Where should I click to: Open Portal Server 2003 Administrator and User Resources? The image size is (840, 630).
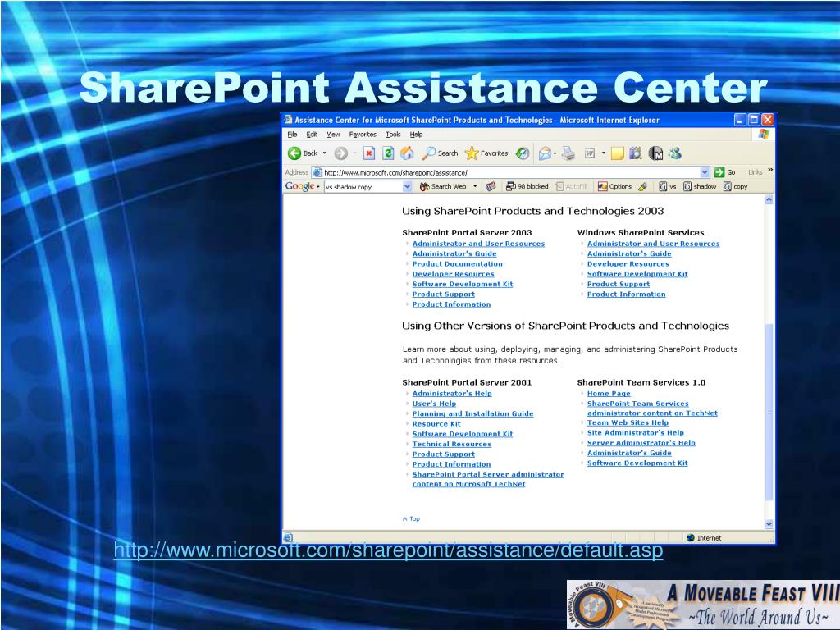pyautogui.click(x=478, y=244)
